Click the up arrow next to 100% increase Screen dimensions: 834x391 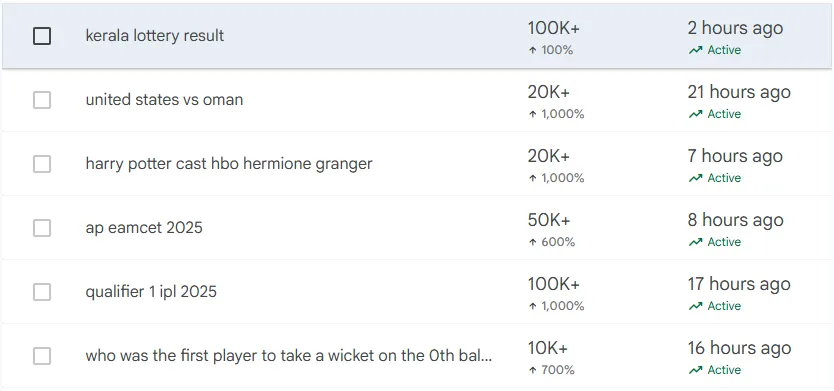(532, 51)
